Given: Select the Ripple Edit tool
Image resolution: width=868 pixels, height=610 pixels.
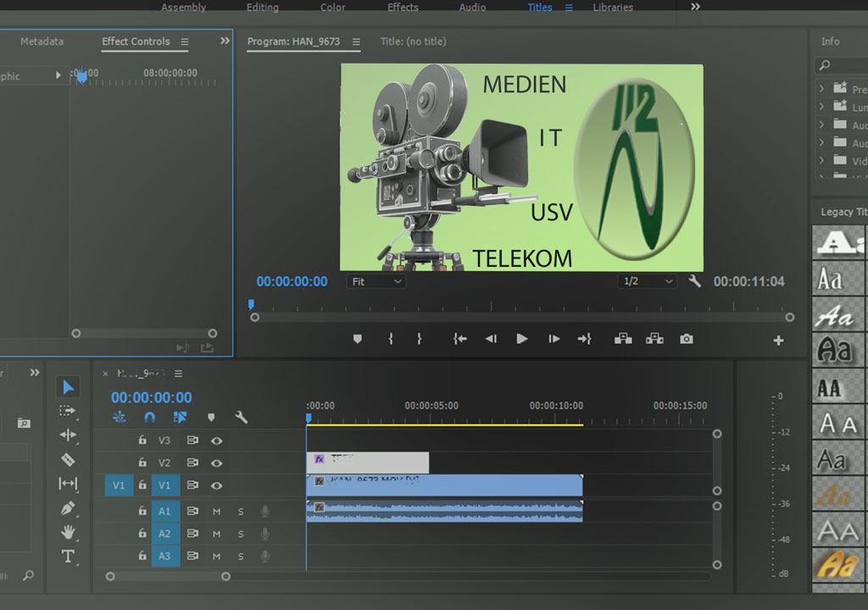Looking at the screenshot, I should 68,435.
